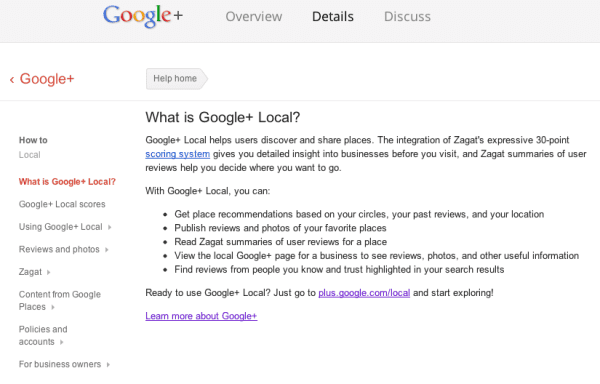Click bullet starting 'Find reviews from people you know'
The width and height of the screenshot is (600, 384).
tap(339, 269)
